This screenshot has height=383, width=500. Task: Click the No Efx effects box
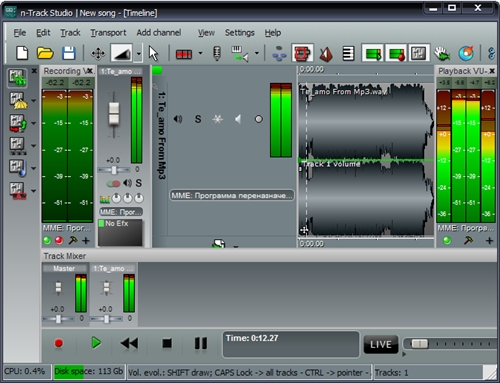120,232
